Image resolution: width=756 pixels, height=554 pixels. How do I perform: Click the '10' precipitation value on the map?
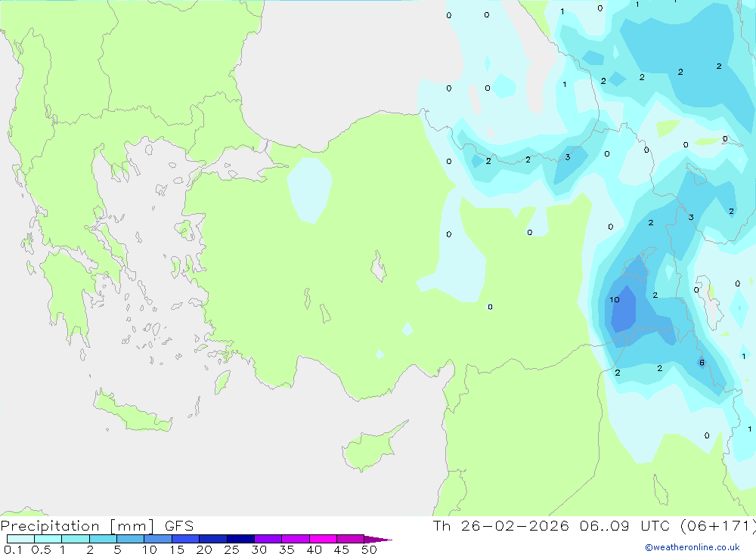click(614, 300)
